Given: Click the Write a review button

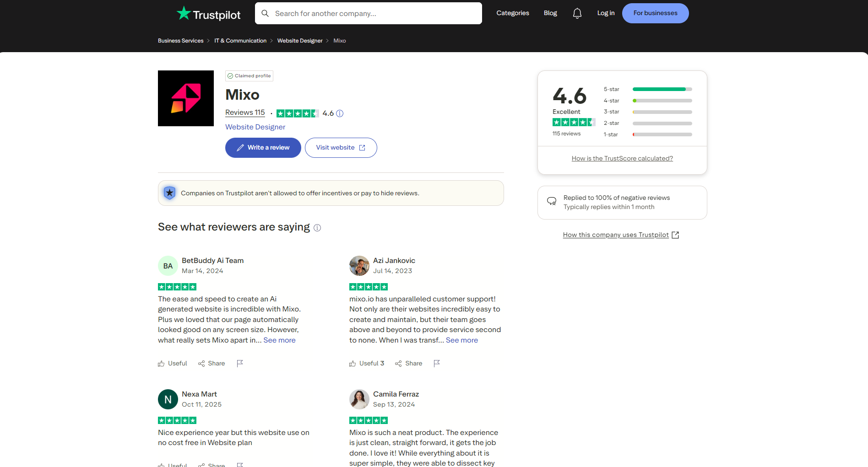Looking at the screenshot, I should [263, 148].
